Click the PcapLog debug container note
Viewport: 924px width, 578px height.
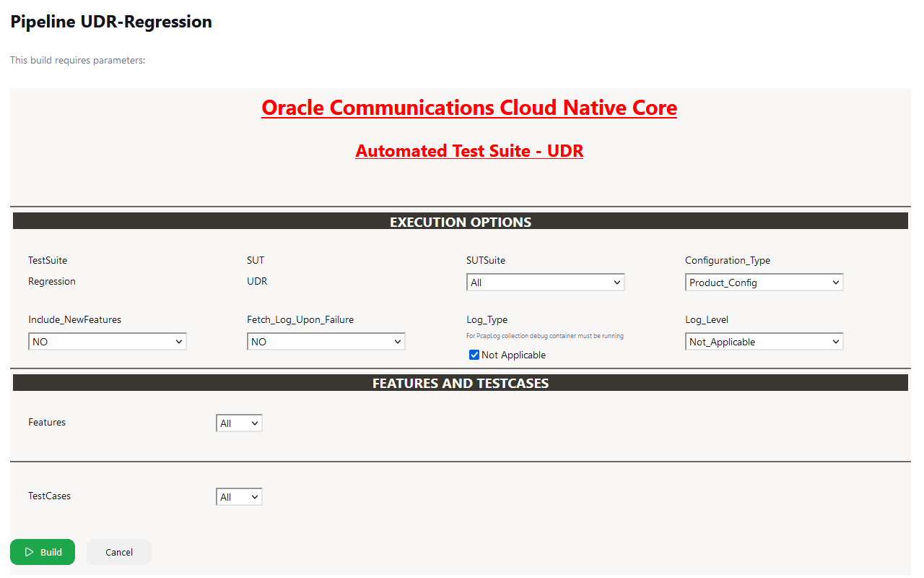(545, 336)
